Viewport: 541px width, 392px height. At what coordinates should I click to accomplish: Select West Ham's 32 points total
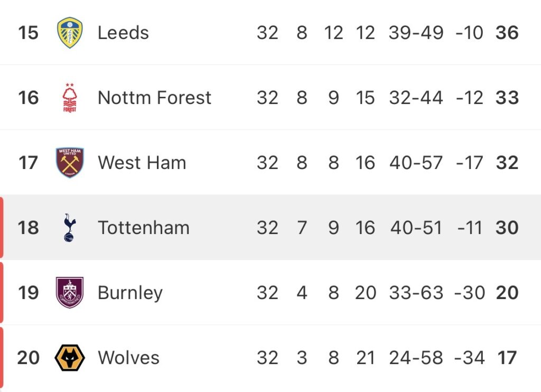507,163
